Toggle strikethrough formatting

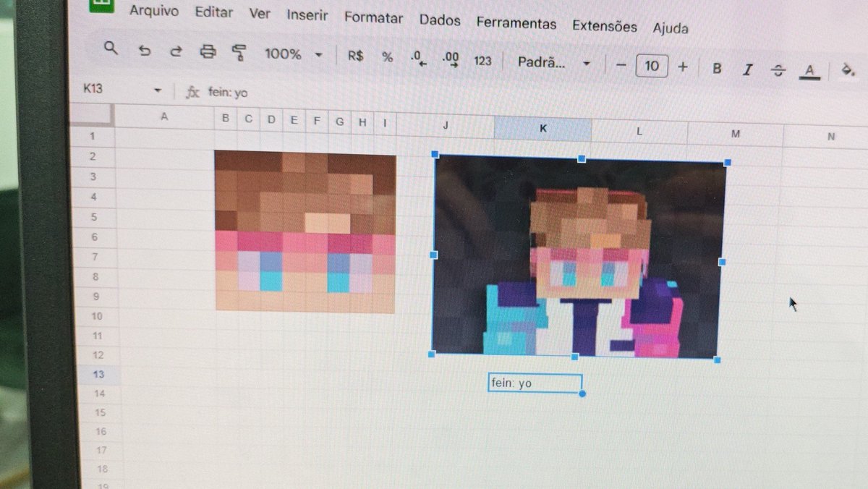tap(778, 70)
